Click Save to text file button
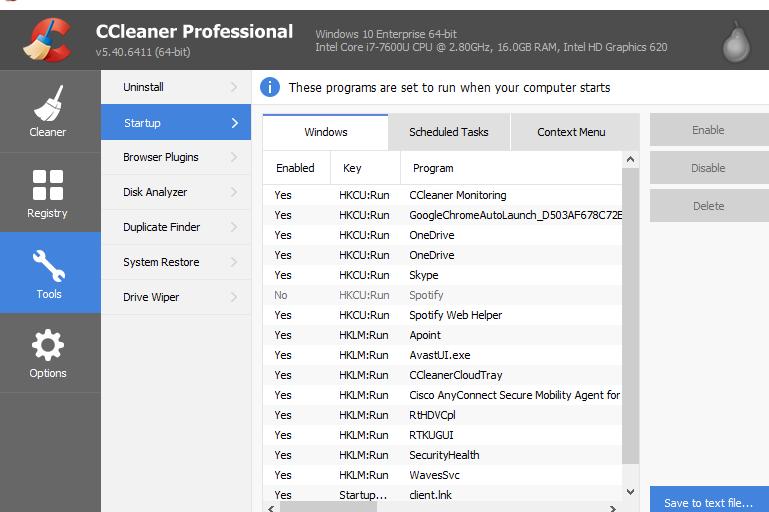769x512 pixels. tap(708, 502)
